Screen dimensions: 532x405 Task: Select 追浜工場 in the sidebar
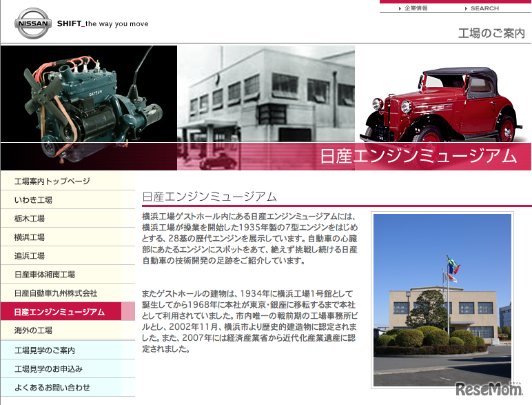coord(68,256)
